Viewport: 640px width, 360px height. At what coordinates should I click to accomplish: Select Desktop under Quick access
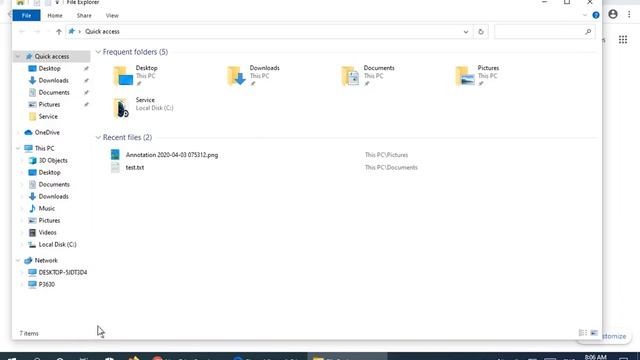pyautogui.click(x=49, y=69)
